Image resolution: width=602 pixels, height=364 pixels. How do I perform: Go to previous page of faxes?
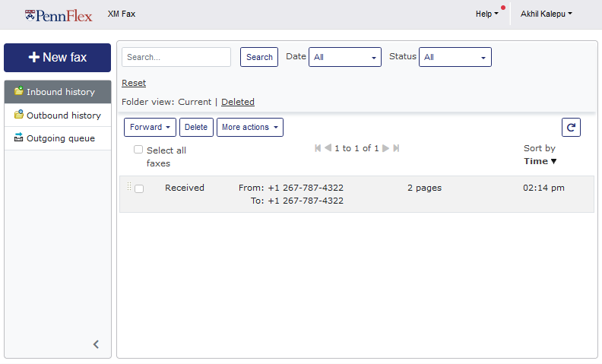click(x=328, y=148)
